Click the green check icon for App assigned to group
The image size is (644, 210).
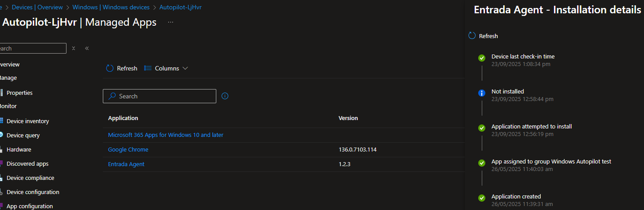point(482,163)
